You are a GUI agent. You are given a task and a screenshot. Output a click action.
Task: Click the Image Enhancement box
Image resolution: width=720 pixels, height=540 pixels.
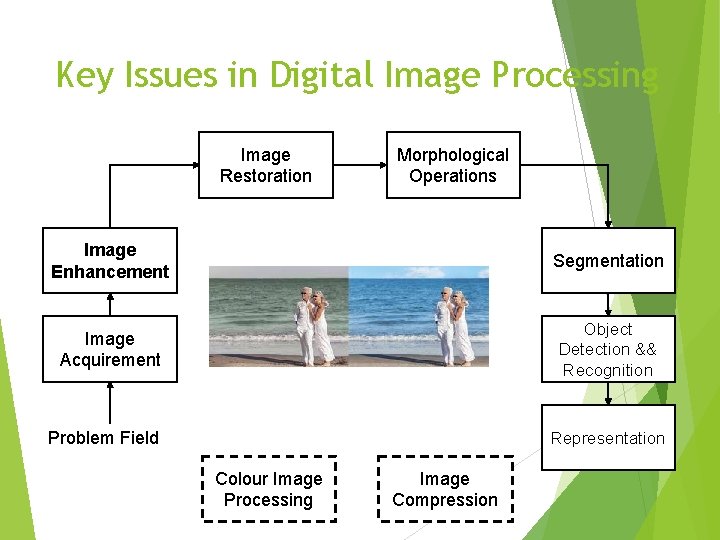tap(110, 260)
